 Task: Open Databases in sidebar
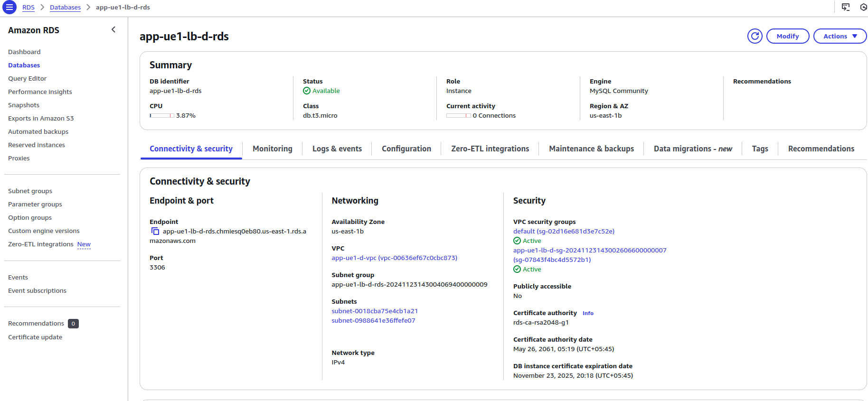pos(24,65)
